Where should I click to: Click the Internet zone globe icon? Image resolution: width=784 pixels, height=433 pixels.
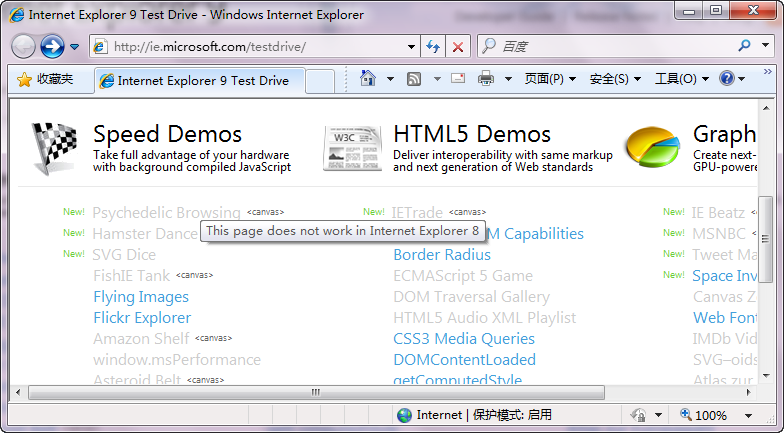coord(404,415)
